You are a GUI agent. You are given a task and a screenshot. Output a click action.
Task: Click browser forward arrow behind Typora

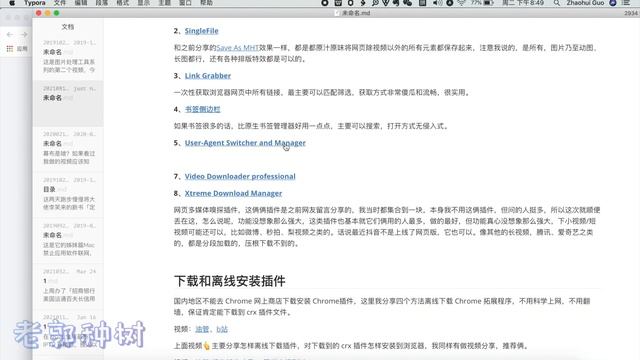[x=24, y=35]
